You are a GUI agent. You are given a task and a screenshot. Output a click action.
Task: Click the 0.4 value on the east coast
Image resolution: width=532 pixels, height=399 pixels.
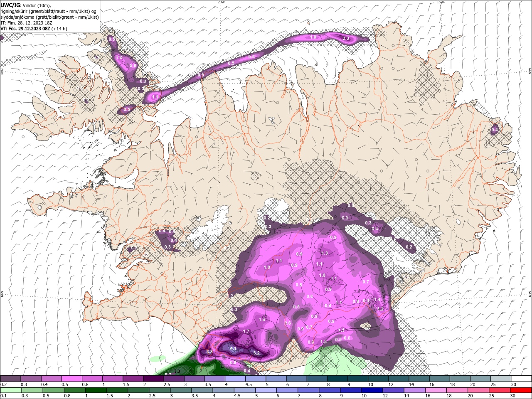pos(495,130)
